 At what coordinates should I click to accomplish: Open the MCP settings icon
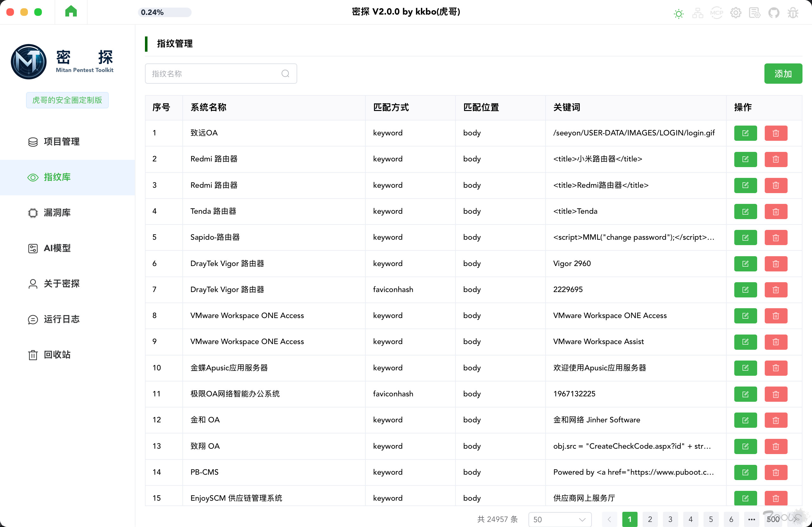[x=717, y=13]
